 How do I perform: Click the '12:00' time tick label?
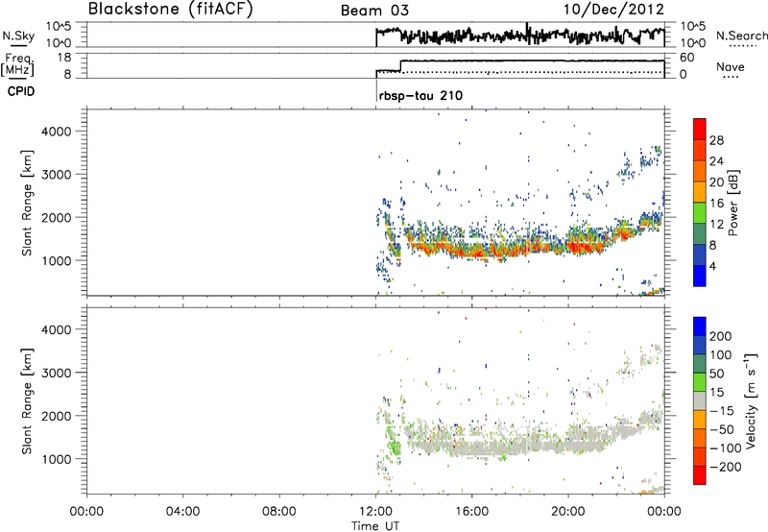click(375, 512)
